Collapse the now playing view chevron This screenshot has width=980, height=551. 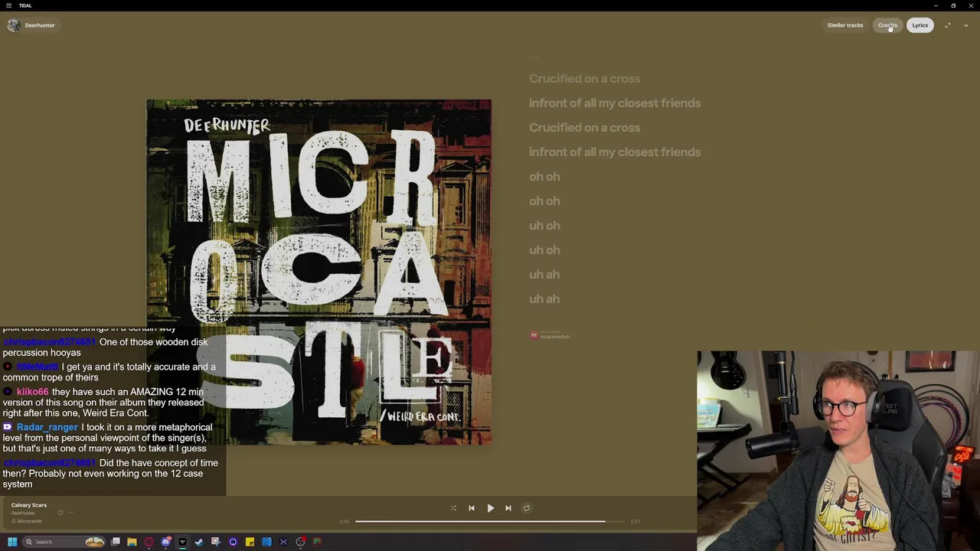coord(966,25)
